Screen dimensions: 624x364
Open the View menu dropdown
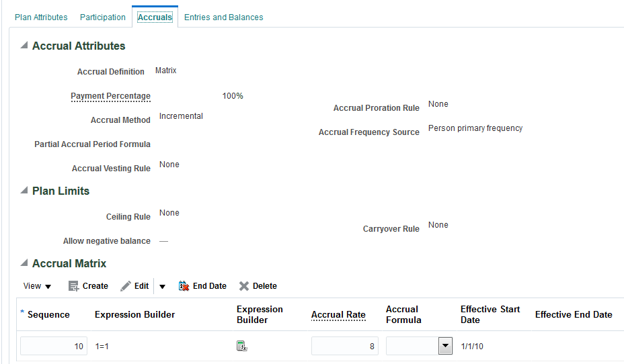pyautogui.click(x=37, y=286)
